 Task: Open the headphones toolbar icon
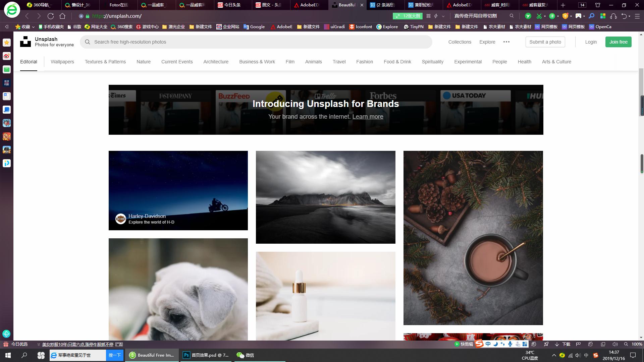pyautogui.click(x=613, y=16)
